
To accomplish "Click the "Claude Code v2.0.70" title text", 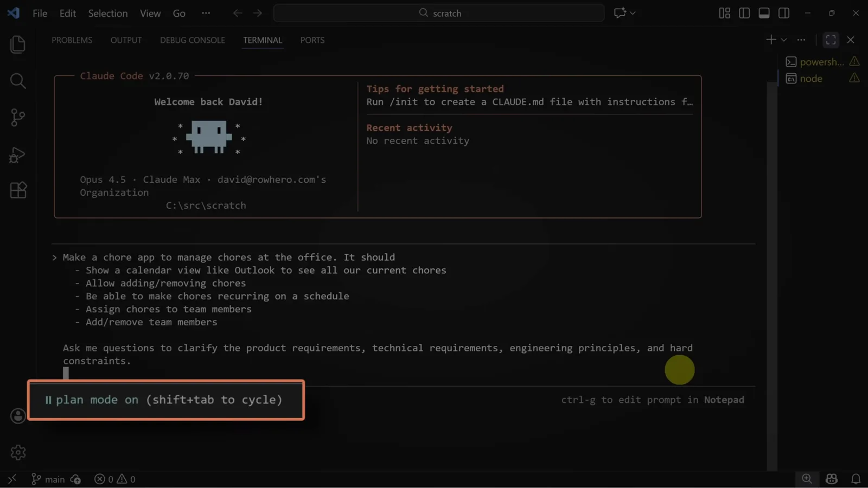I will click(135, 76).
